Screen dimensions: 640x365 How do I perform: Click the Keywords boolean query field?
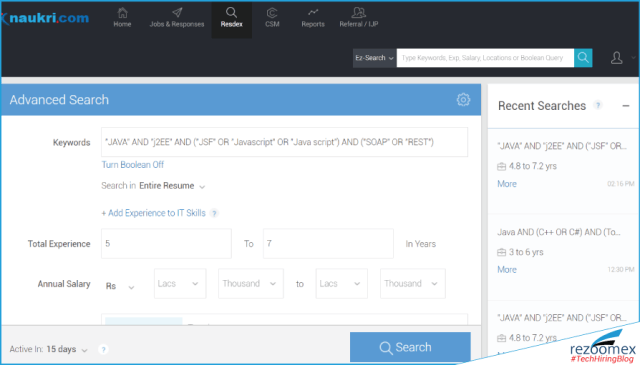(x=284, y=142)
